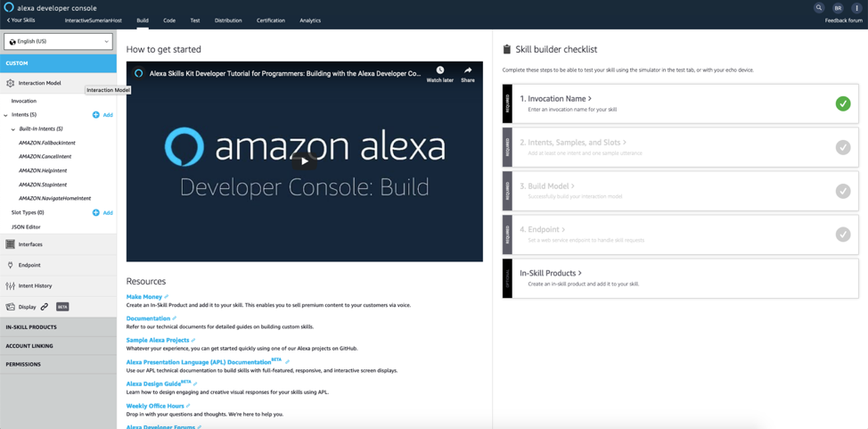Open the Weekly Office Hours link
Image resolution: width=868 pixels, height=429 pixels.
pyautogui.click(x=155, y=406)
